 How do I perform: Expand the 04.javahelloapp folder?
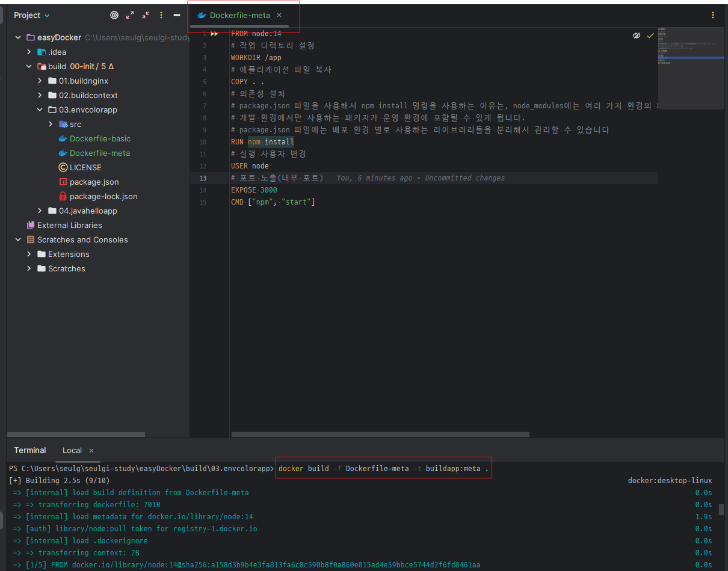(40, 211)
